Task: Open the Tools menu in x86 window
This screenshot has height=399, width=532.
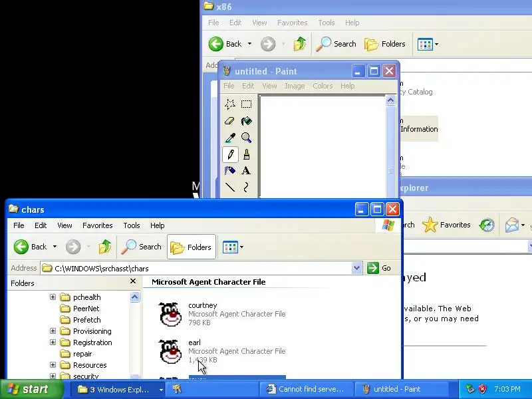Action: coord(326,23)
